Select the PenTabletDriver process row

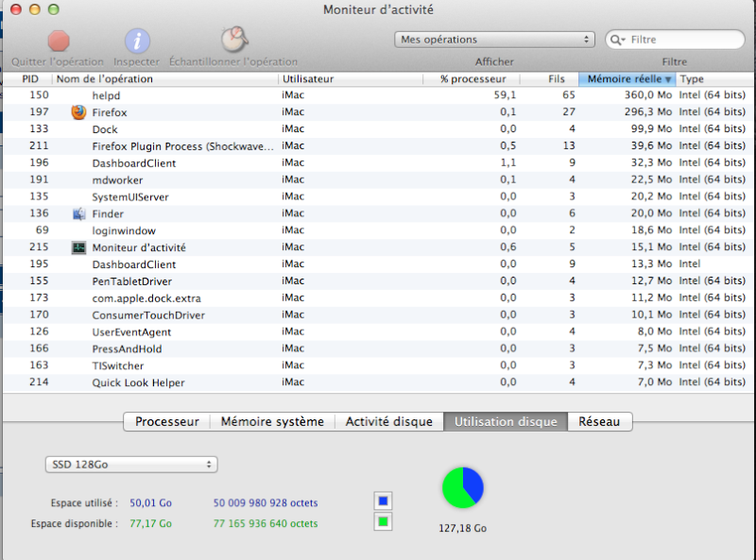pyautogui.click(x=379, y=281)
